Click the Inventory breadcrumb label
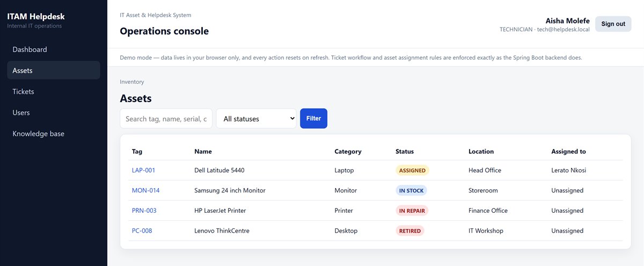 tap(132, 82)
